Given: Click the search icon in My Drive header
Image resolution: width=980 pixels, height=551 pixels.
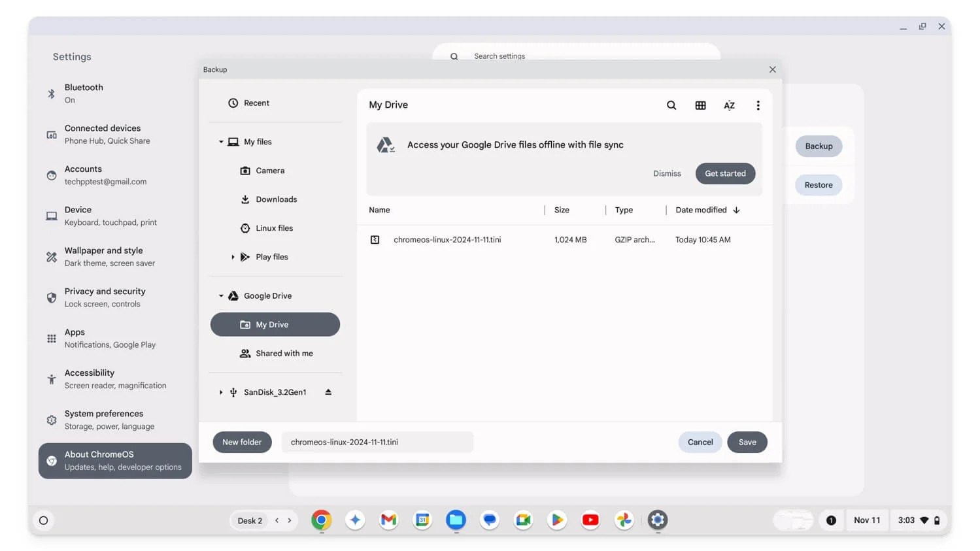Looking at the screenshot, I should [671, 105].
